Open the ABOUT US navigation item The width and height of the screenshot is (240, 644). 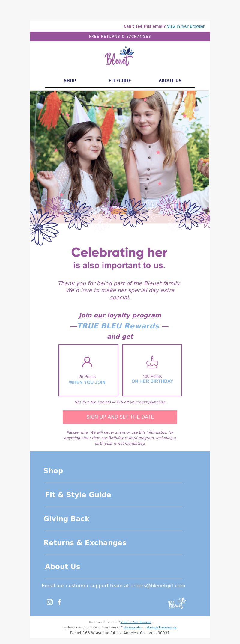click(170, 80)
